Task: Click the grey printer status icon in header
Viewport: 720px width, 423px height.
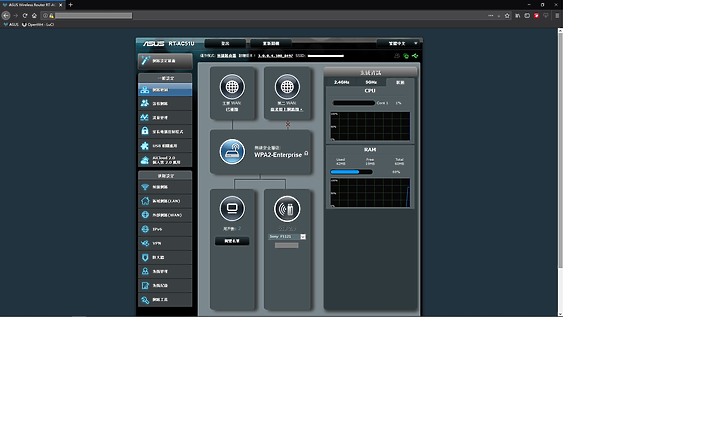Action: pyautogui.click(x=397, y=56)
